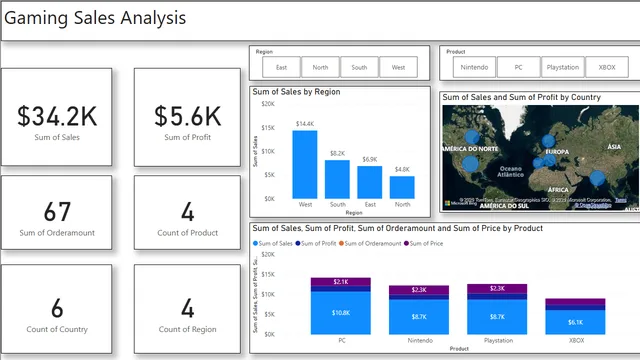Click the $5.6K Sum of Profit card

pos(187,117)
